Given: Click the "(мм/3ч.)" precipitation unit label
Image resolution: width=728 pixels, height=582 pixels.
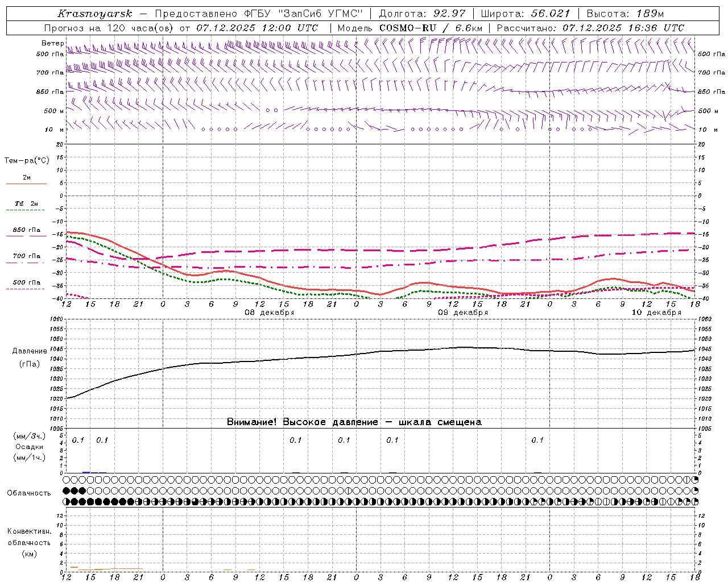Looking at the screenshot, I should pyautogui.click(x=29, y=436).
